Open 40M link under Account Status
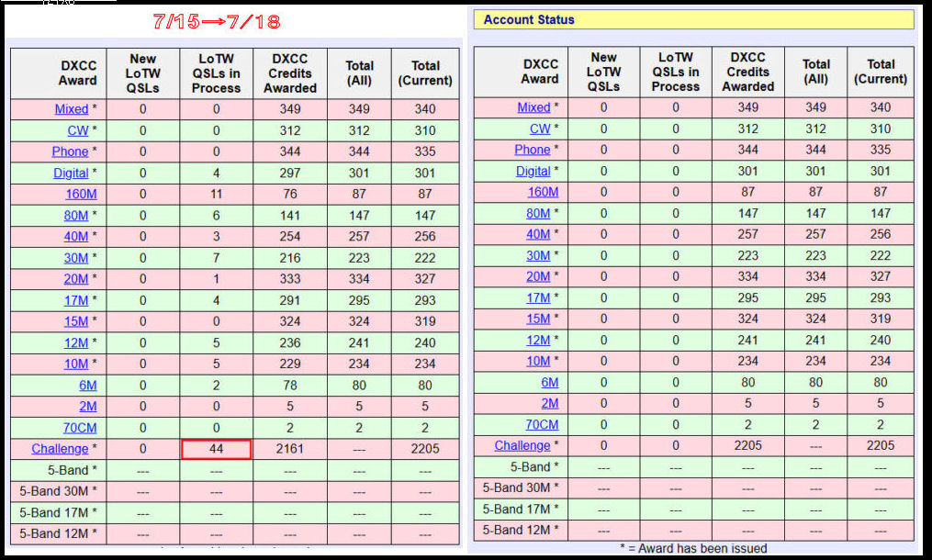The width and height of the screenshot is (932, 560). [x=538, y=234]
